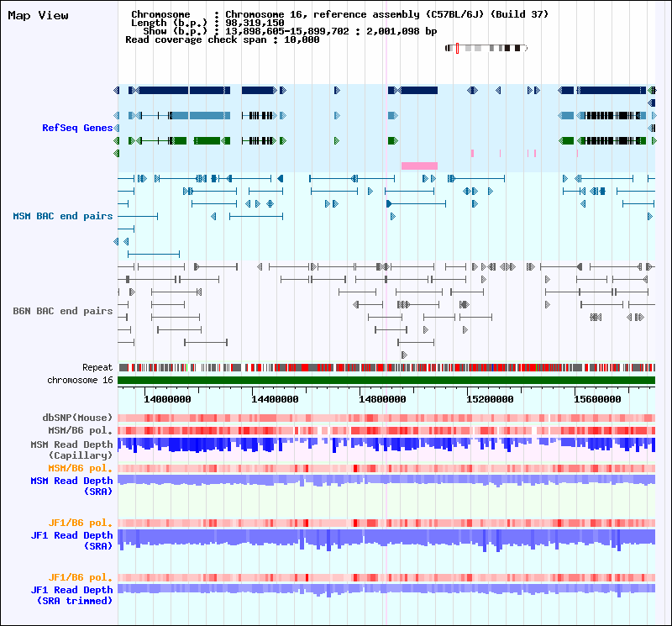Viewport: 672px width, 626px height.
Task: Click the B6N BAC end pairs label
Action: pos(62,311)
